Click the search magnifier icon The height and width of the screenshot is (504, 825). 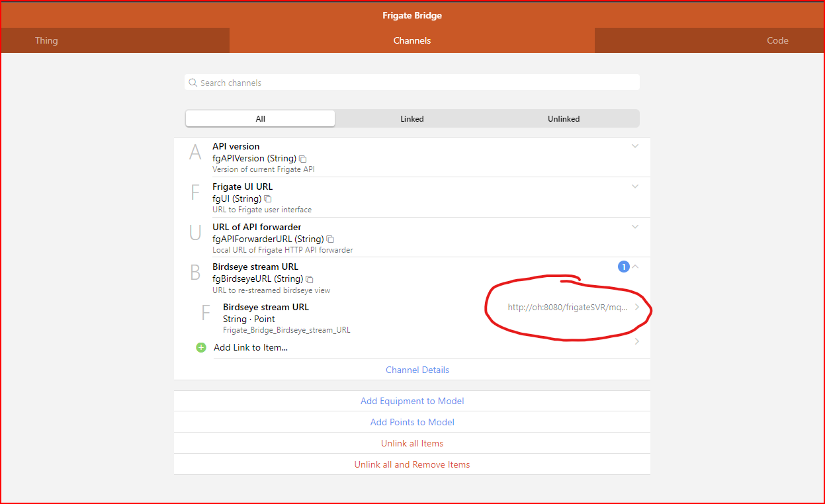[x=193, y=83]
